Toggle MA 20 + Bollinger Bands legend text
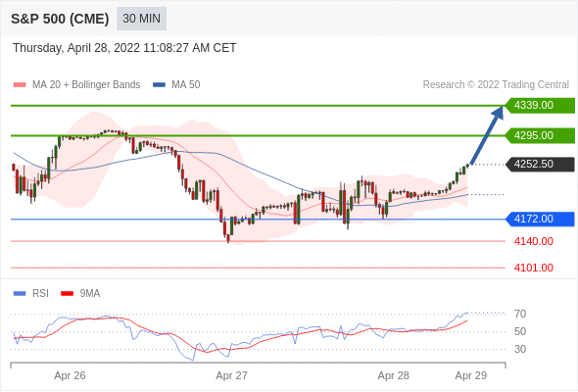The height and width of the screenshot is (392, 578). 86,85
